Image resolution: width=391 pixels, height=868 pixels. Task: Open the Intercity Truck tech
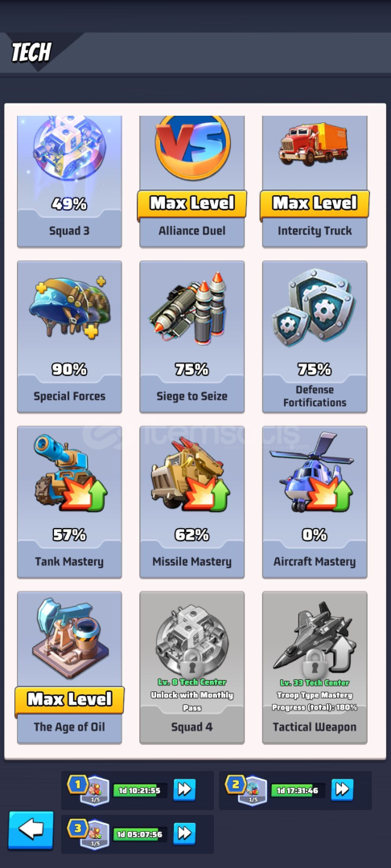click(315, 181)
